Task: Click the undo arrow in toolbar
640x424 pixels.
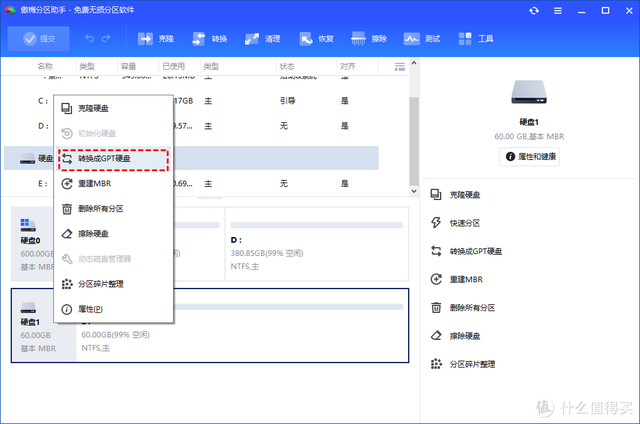Action: pyautogui.click(x=89, y=39)
